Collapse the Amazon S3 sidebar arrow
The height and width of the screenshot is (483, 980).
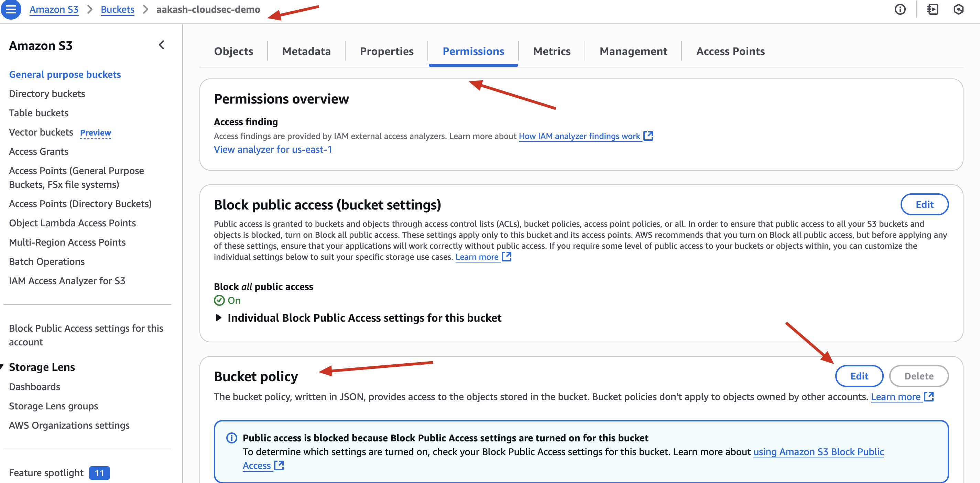[162, 45]
